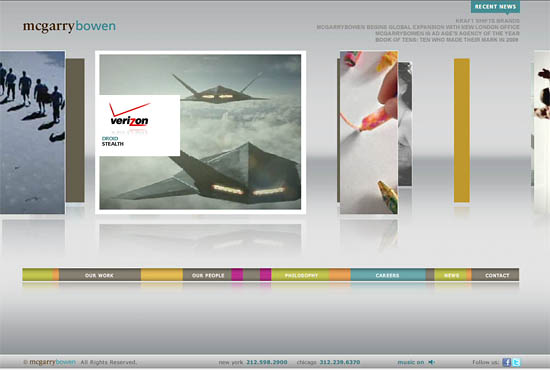Open the Our People menu item
This screenshot has height=370, width=550.
(208, 275)
